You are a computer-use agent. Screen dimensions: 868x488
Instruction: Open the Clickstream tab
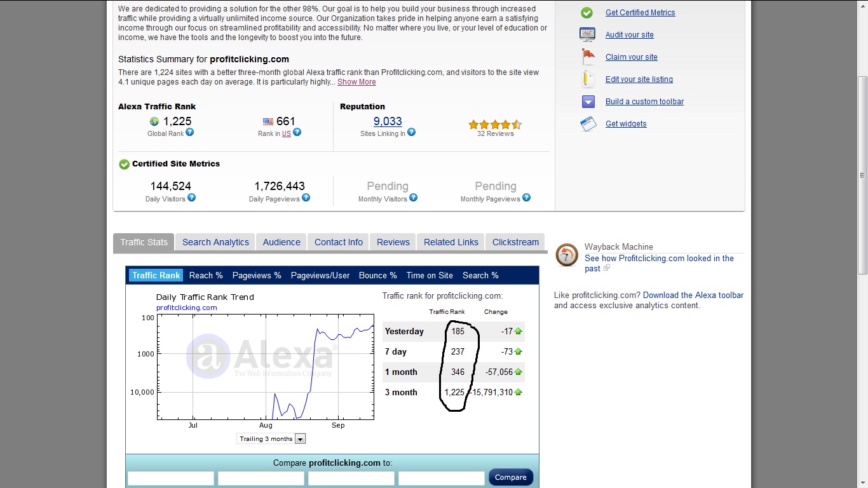[x=515, y=242]
